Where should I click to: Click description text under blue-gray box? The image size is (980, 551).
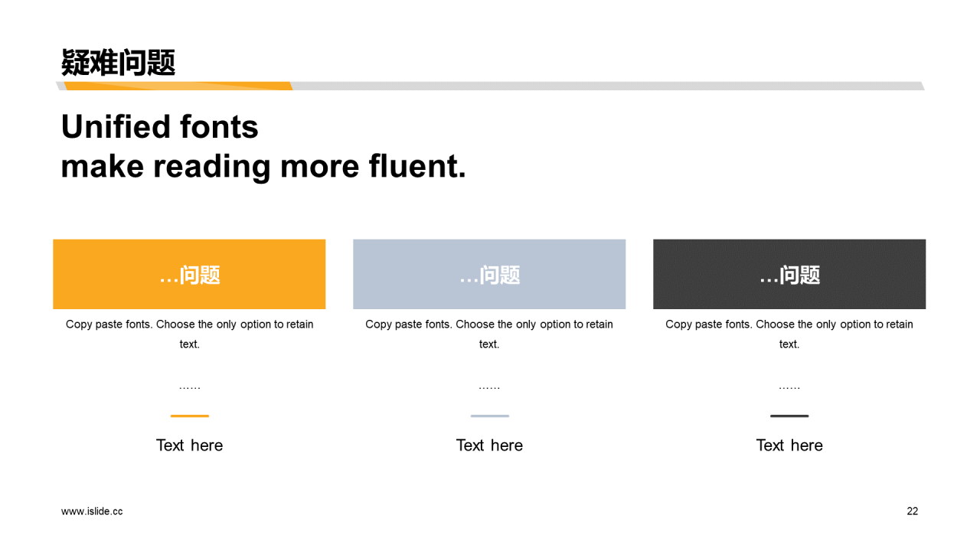coord(489,334)
